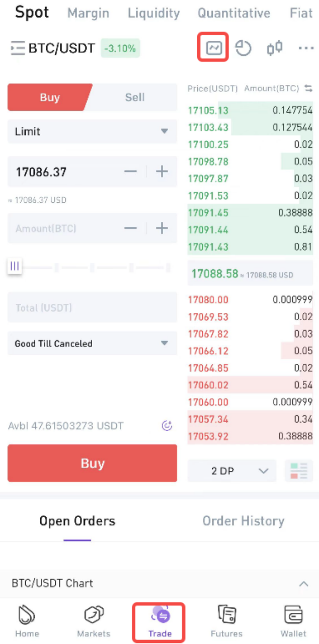Open the Limit order type dropdown
Screen dimensions: 319x644
(x=92, y=132)
